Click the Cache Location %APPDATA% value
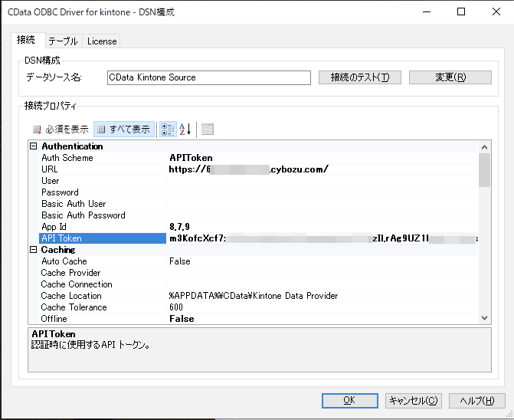Viewport: 514px width, 420px height. click(x=253, y=296)
